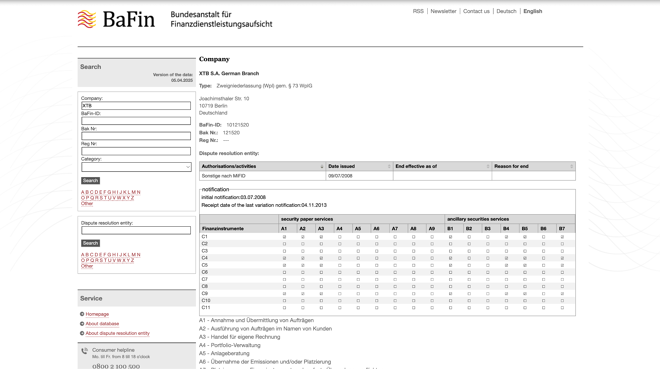
Task: Click the BaFin logo
Action: 116,19
